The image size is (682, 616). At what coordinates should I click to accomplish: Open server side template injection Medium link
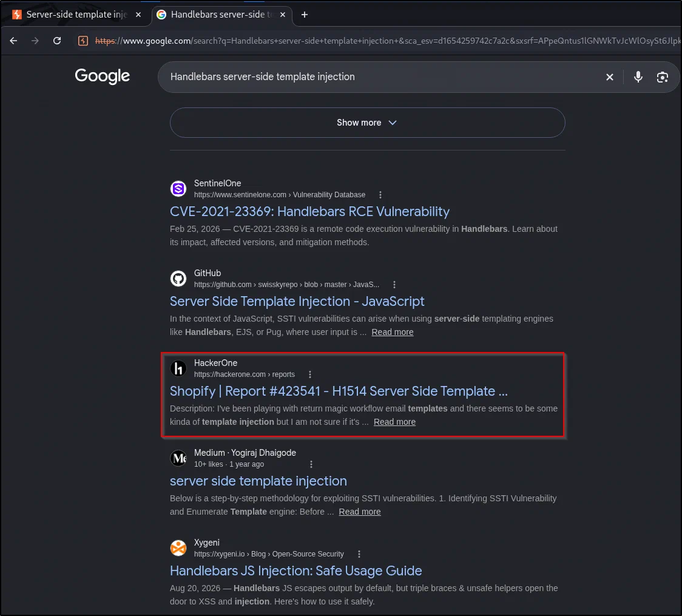pos(258,481)
